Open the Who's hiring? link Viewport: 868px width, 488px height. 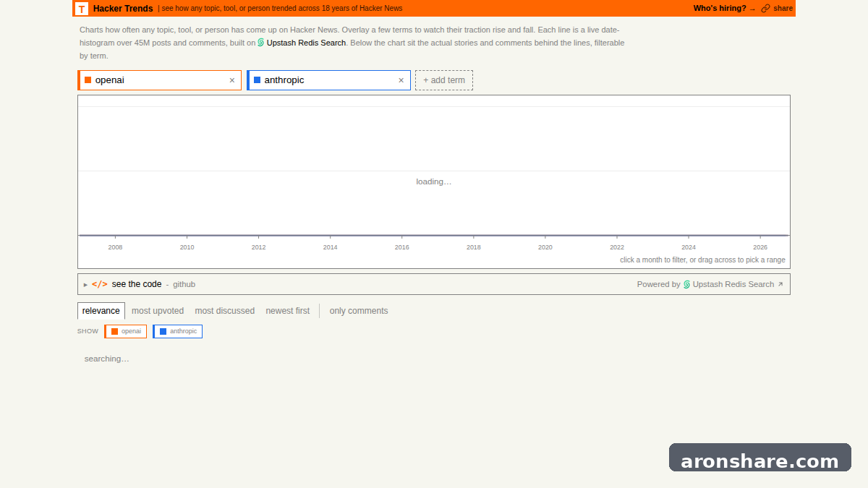[724, 9]
